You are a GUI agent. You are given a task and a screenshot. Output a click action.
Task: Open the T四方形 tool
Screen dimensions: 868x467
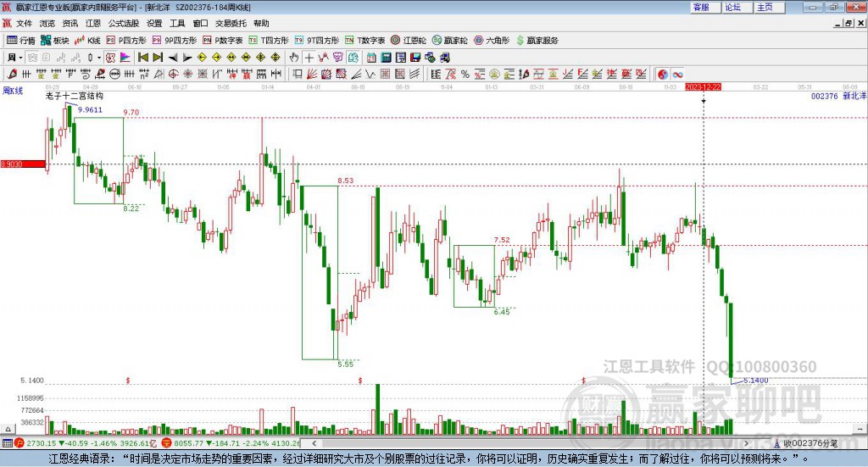269,41
